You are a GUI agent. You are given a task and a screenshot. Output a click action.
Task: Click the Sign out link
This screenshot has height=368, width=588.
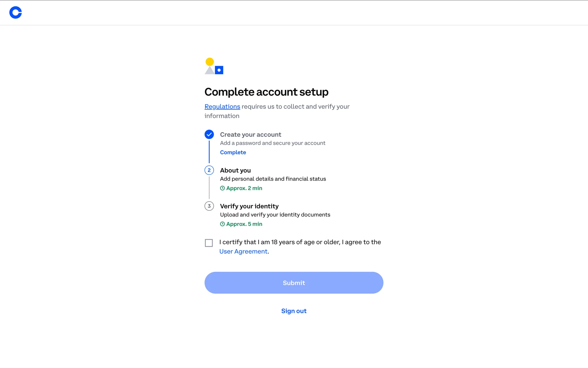(294, 311)
